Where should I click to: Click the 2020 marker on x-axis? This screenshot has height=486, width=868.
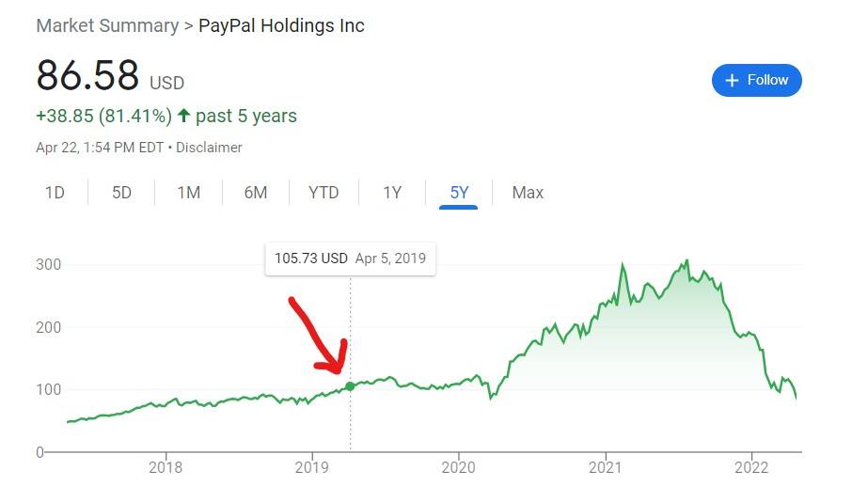458,468
